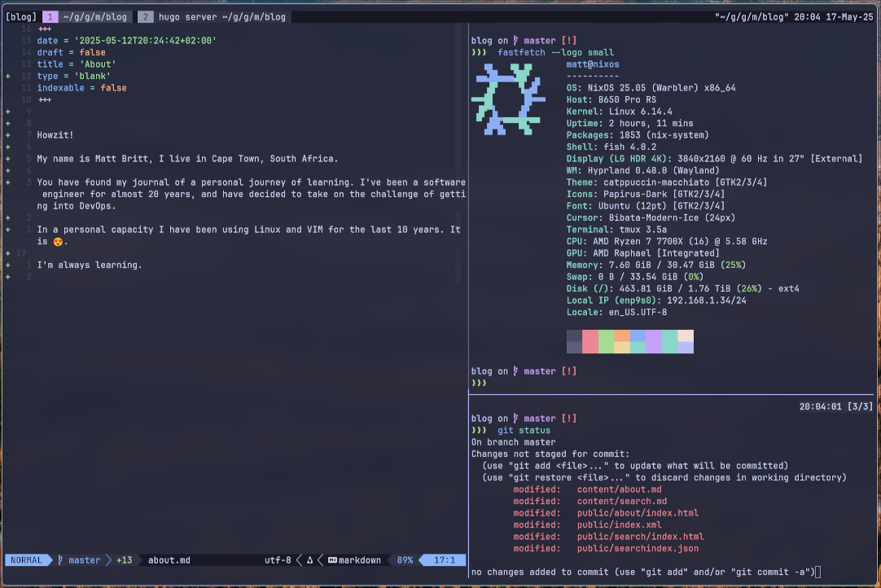Click the 20:04:01 [3/3] pane timestamp
Screen dimensions: 881x588
(x=836, y=406)
